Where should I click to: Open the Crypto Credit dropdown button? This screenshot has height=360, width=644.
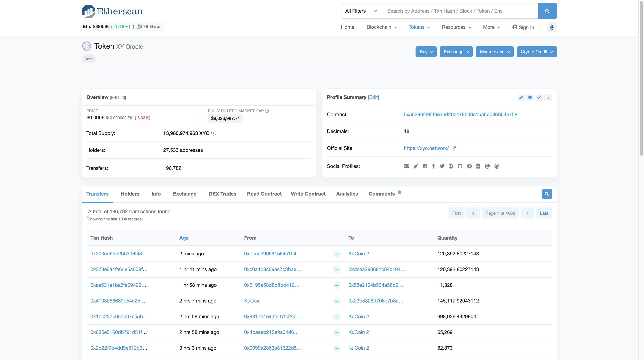tap(536, 52)
